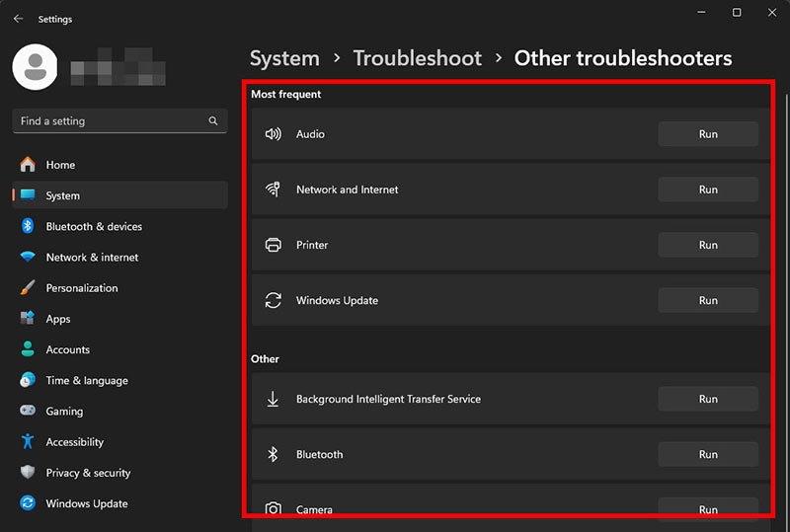
Task: Click the Personalization paintbrush icon
Action: point(28,287)
